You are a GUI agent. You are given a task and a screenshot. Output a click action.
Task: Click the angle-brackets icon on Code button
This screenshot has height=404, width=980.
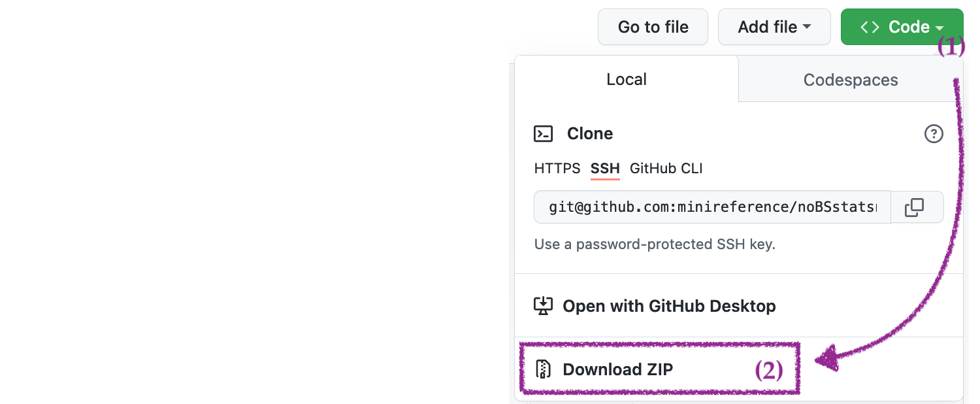pyautogui.click(x=870, y=27)
